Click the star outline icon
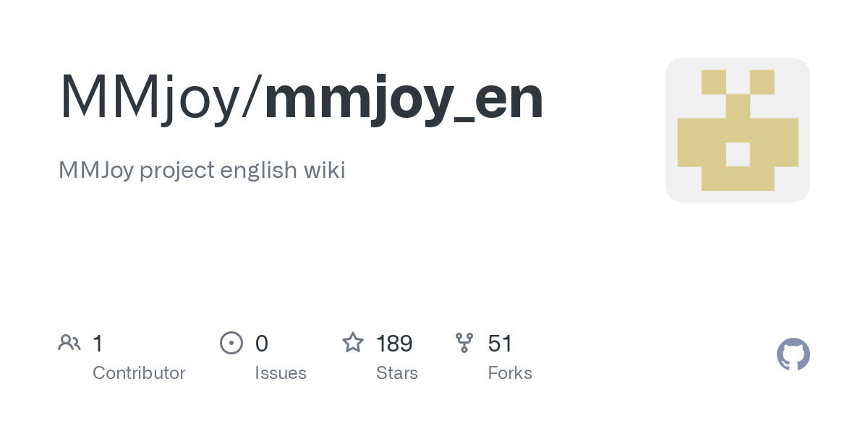The width and height of the screenshot is (868, 434). pyautogui.click(x=353, y=342)
